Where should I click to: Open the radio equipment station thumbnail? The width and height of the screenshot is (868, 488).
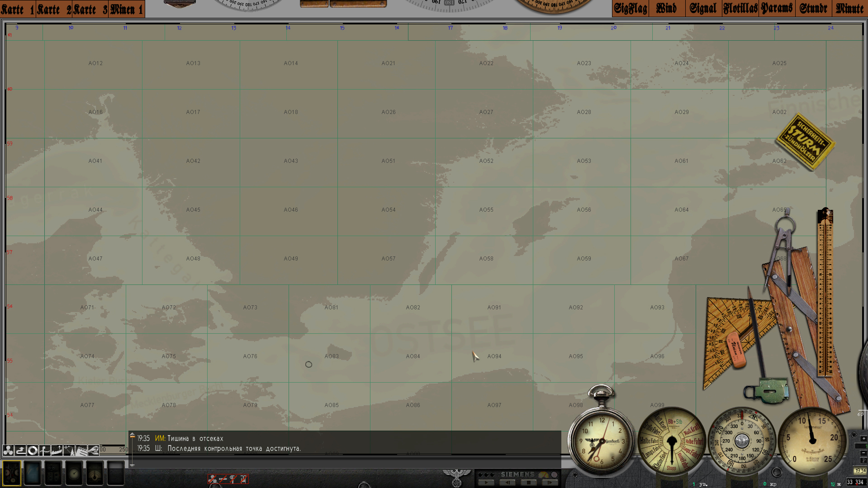pos(53,473)
